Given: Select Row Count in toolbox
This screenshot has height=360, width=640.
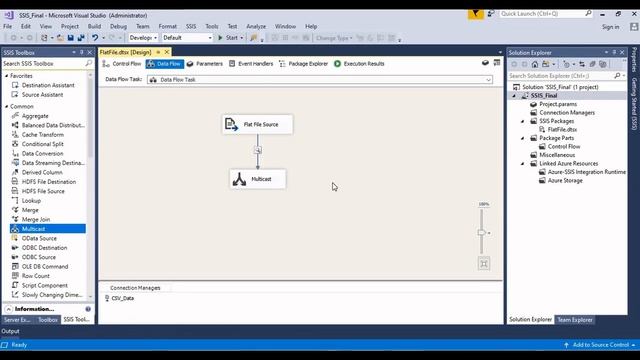Looking at the screenshot, I should tap(36, 276).
